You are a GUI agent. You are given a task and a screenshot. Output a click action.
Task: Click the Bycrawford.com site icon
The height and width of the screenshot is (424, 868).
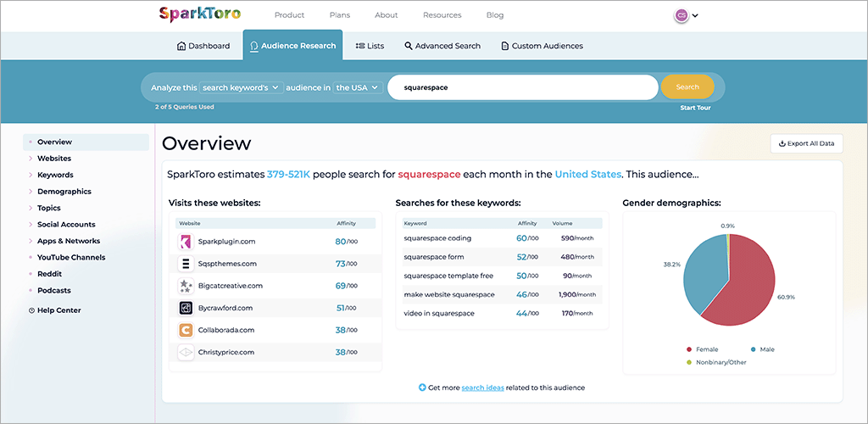186,309
